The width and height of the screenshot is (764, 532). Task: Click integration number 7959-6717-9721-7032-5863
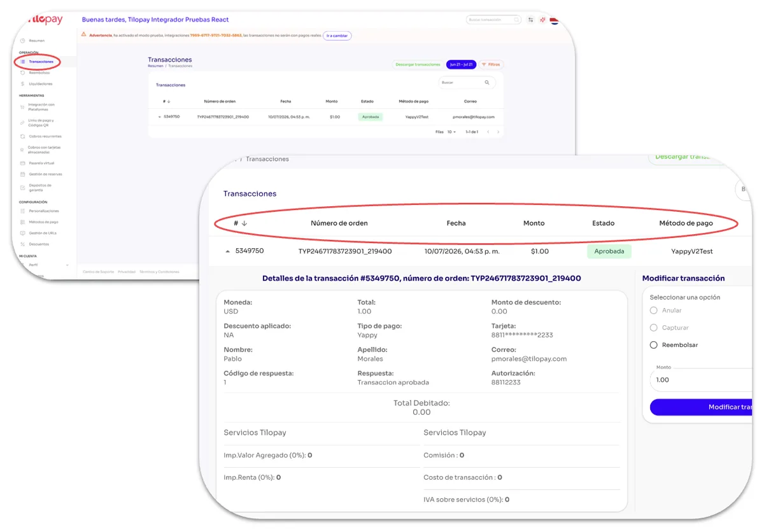click(216, 36)
